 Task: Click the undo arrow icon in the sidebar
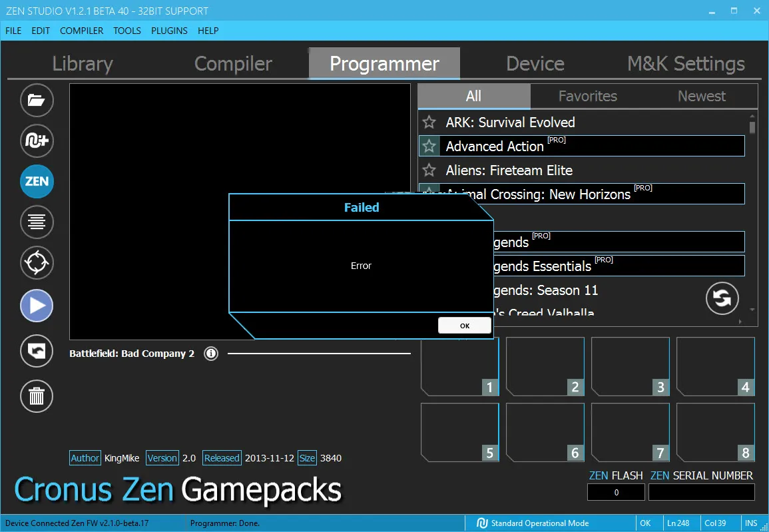[x=37, y=351]
